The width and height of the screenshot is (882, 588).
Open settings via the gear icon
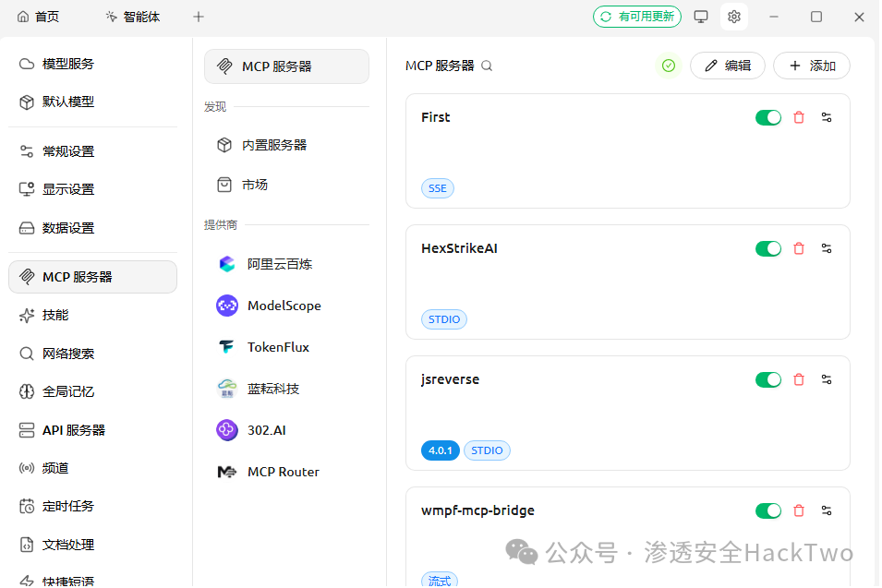[734, 17]
